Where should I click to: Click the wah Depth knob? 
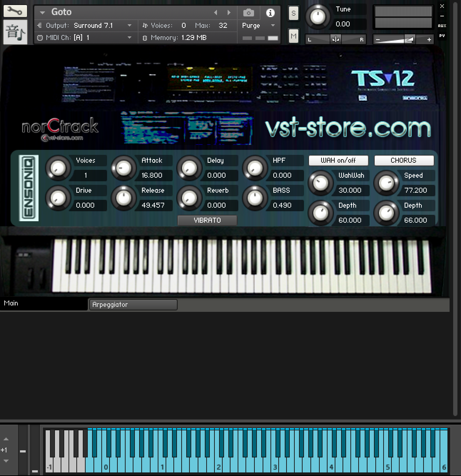click(321, 213)
